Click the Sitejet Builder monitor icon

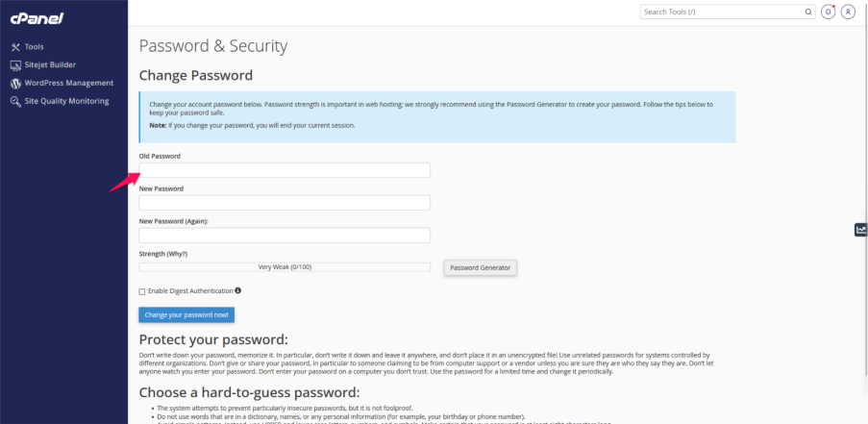15,65
